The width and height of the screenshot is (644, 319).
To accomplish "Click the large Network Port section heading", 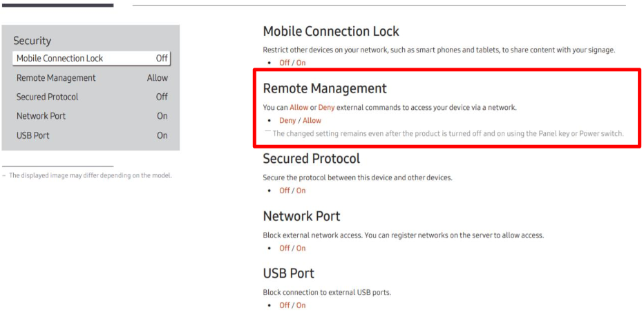I will [x=301, y=216].
